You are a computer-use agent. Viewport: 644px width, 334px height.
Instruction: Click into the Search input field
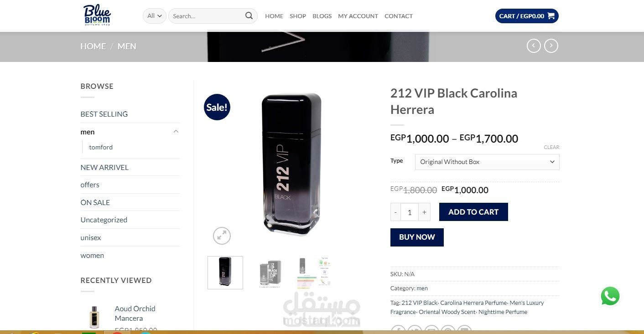pyautogui.click(x=207, y=16)
